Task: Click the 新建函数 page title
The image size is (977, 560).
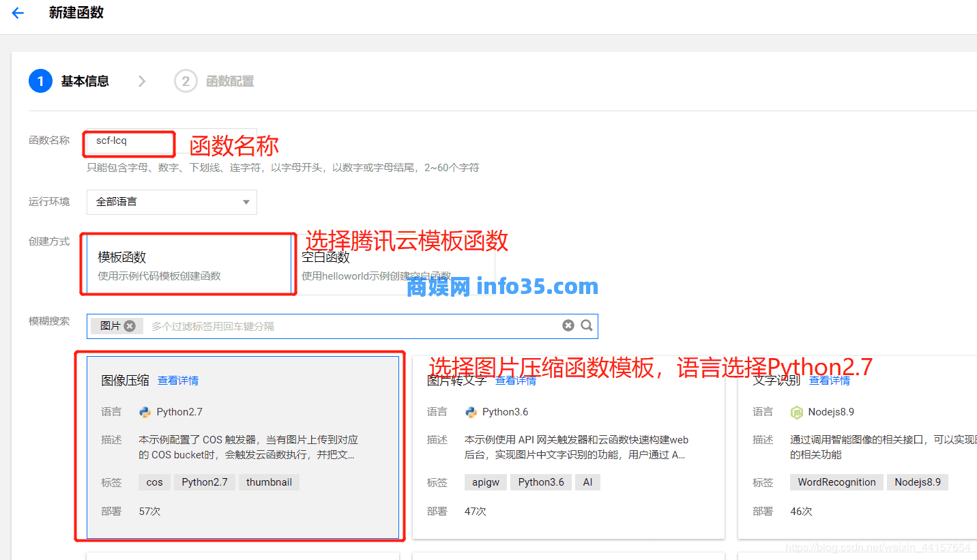Action: [x=76, y=13]
